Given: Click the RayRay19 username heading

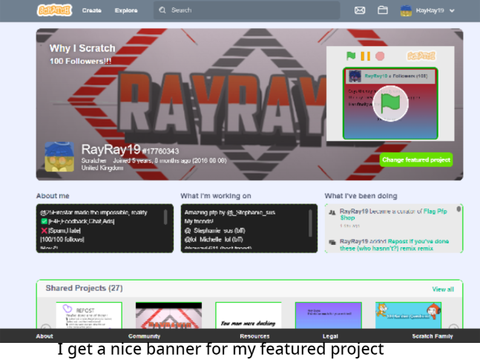Looking at the screenshot, I should tap(111, 149).
